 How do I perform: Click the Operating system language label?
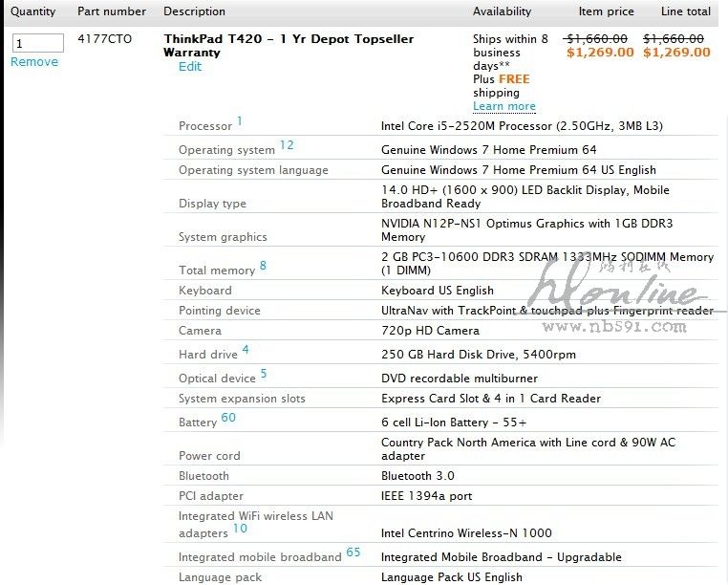coord(253,170)
